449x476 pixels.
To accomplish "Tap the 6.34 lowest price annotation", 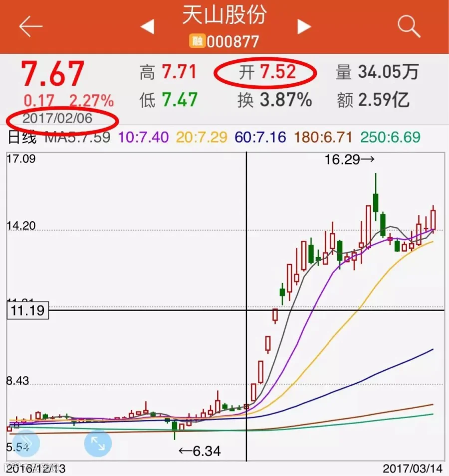I will (200, 451).
